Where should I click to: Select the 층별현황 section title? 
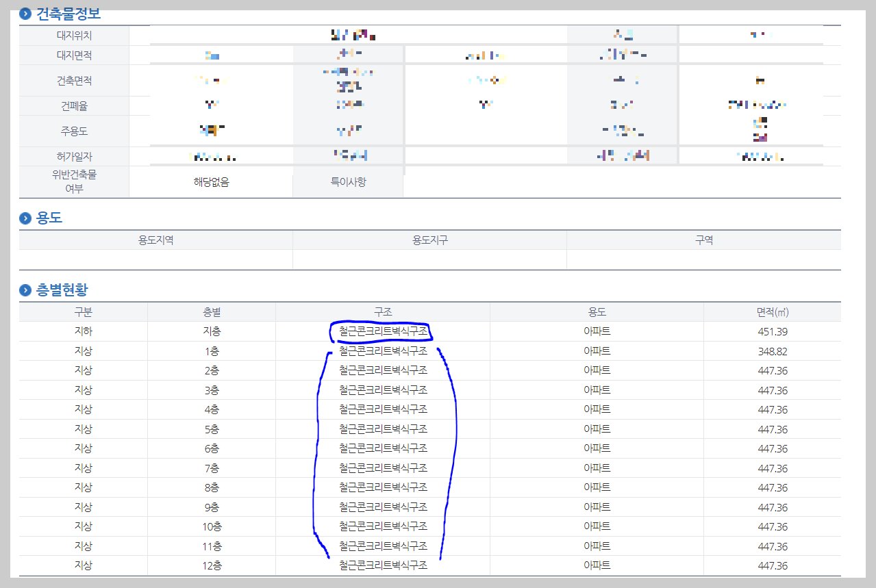point(62,290)
